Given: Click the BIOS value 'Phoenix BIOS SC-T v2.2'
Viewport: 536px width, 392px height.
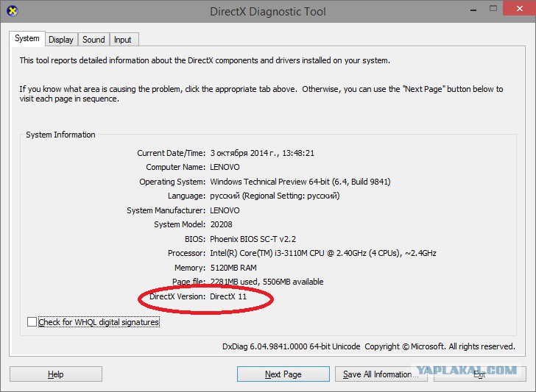Looking at the screenshot, I should click(253, 239).
